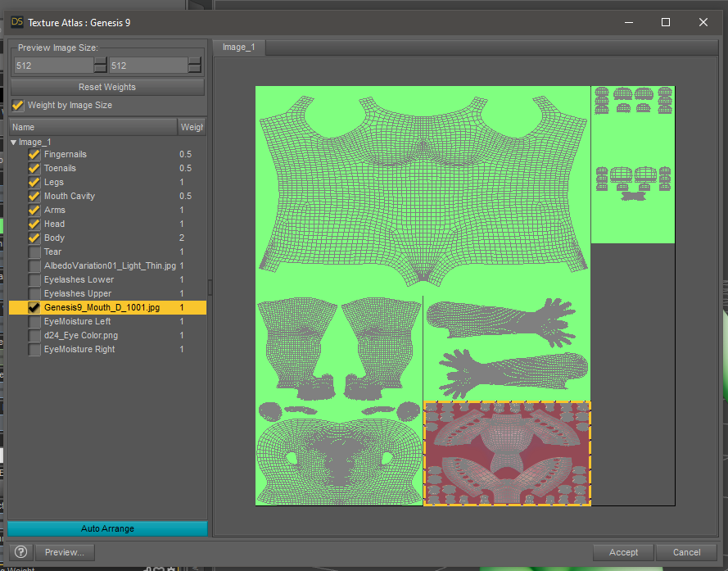The height and width of the screenshot is (571, 728).
Task: Uncheck the Toenails surface
Action: click(34, 168)
